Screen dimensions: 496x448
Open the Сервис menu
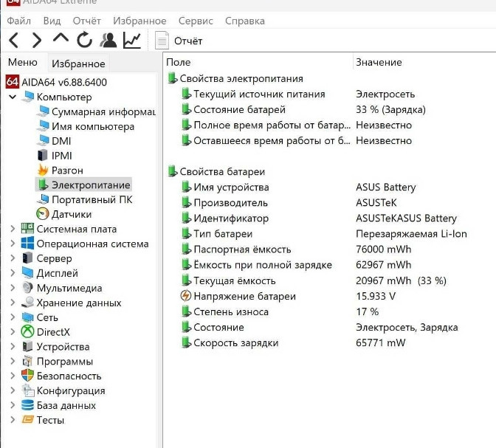click(x=196, y=21)
